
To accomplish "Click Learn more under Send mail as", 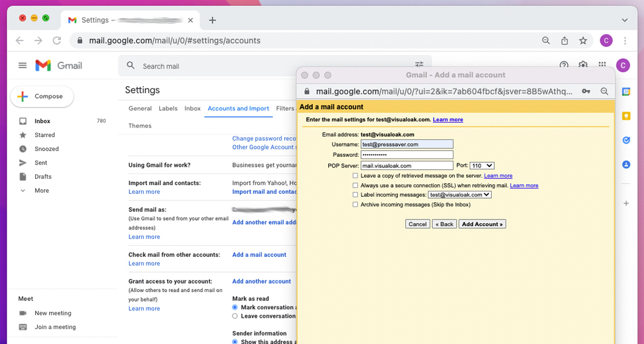I will (x=144, y=236).
